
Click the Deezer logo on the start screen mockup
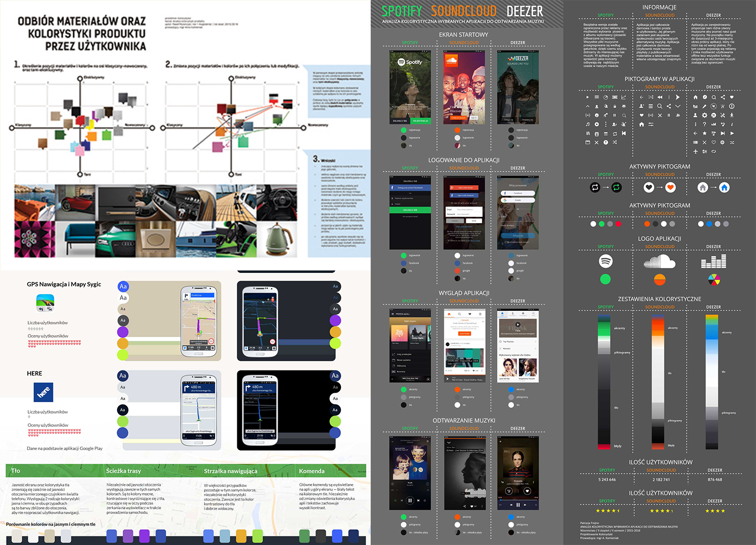(518, 59)
